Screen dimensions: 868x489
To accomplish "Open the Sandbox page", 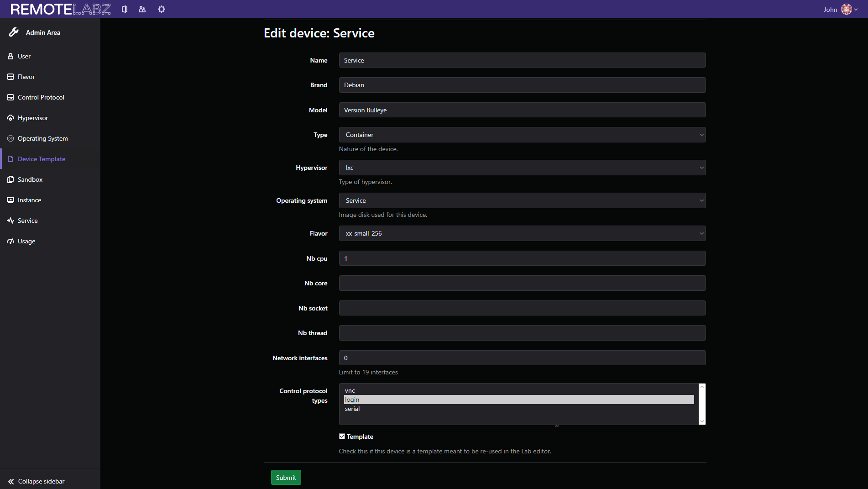I will coord(30,179).
